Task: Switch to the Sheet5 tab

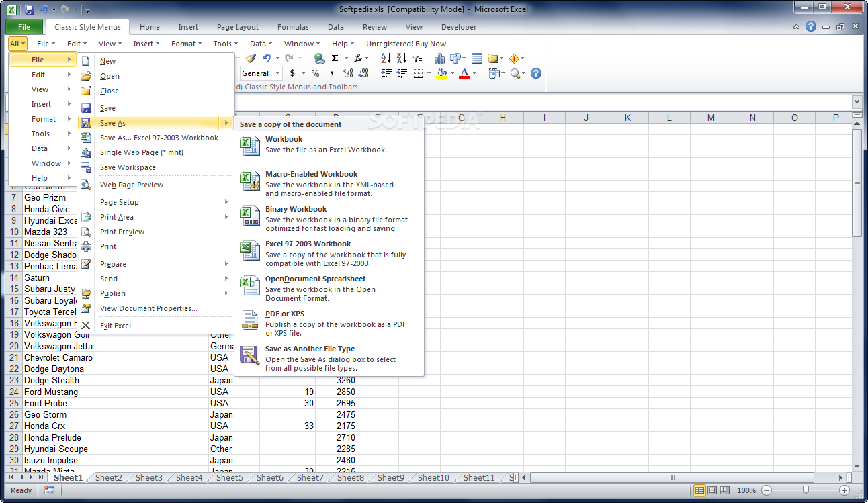Action: tap(229, 477)
